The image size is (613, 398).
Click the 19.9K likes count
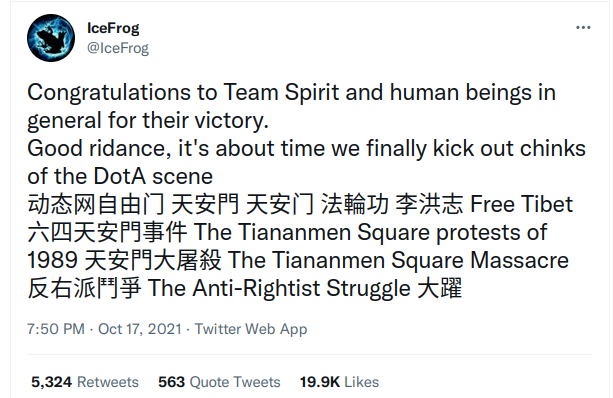(320, 382)
